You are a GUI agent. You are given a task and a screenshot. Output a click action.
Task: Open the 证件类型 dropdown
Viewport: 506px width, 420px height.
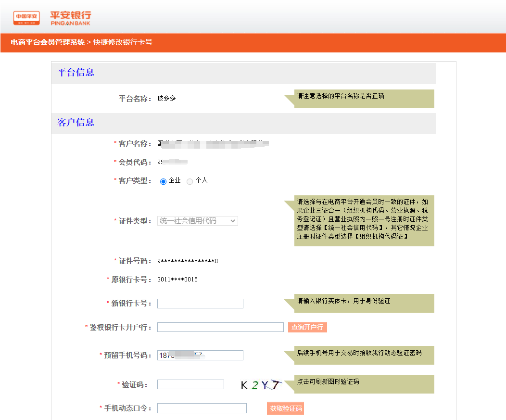click(198, 221)
